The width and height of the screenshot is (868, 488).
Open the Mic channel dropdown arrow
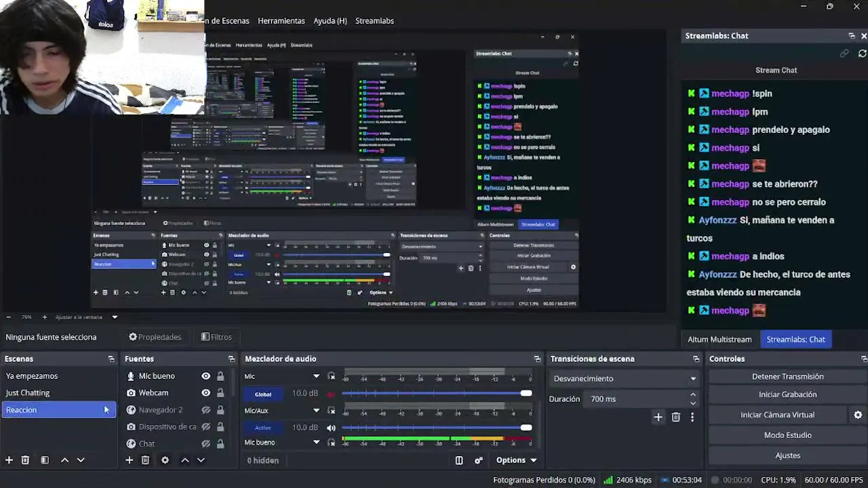316,376
